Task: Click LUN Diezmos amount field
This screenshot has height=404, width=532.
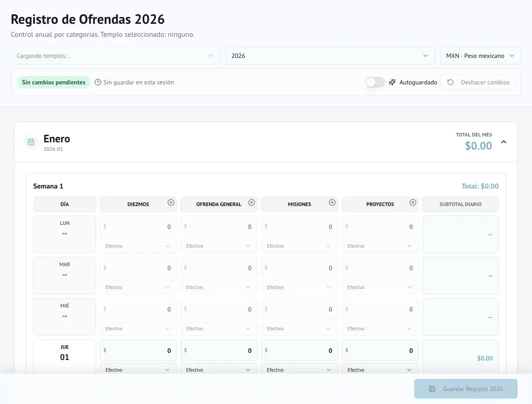Action: [138, 226]
